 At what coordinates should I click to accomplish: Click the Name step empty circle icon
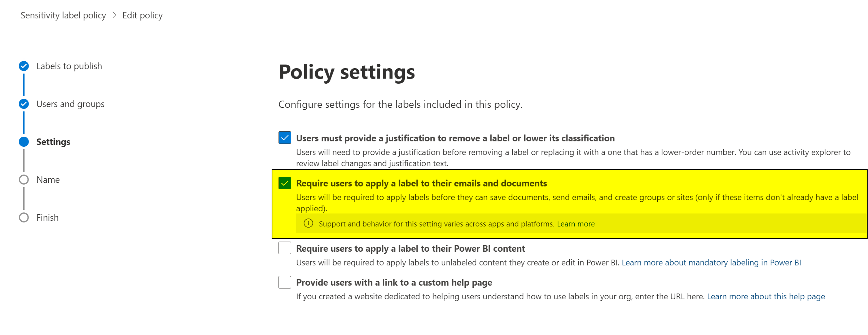tap(24, 180)
